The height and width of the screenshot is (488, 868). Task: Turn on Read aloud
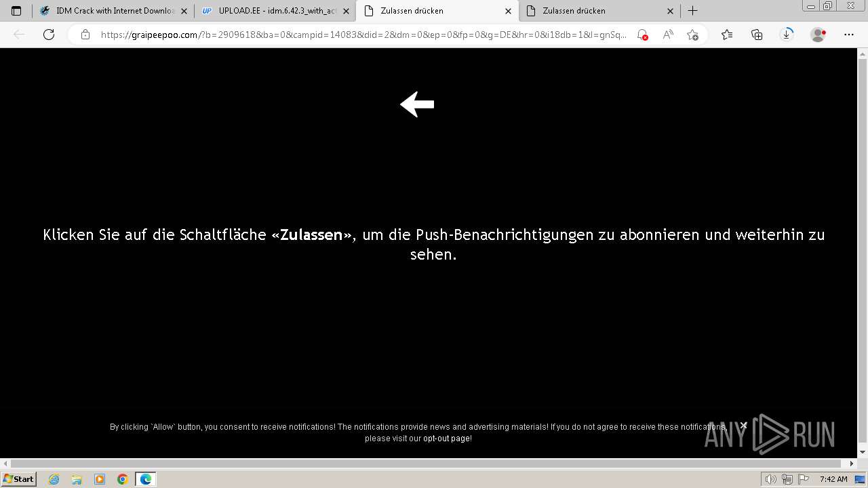point(668,35)
